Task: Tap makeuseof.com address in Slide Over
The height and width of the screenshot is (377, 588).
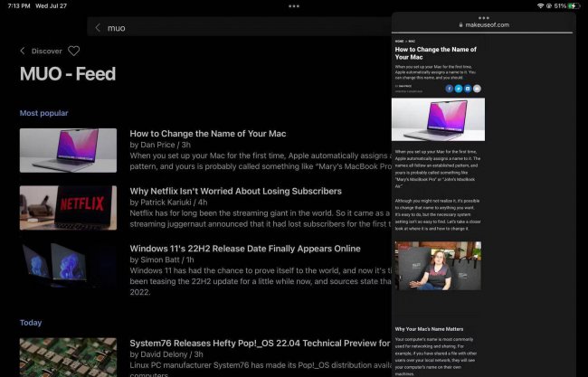Action: 487,24
